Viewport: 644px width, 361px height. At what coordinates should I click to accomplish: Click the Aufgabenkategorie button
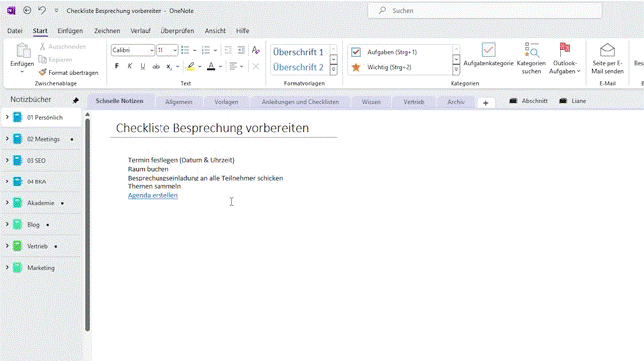click(x=488, y=54)
